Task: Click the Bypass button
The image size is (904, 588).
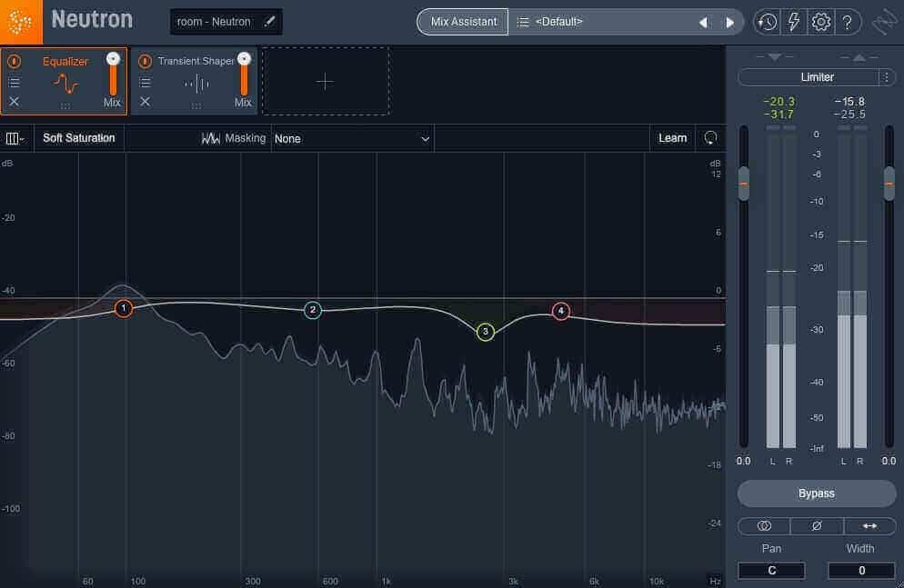Action: tap(817, 493)
